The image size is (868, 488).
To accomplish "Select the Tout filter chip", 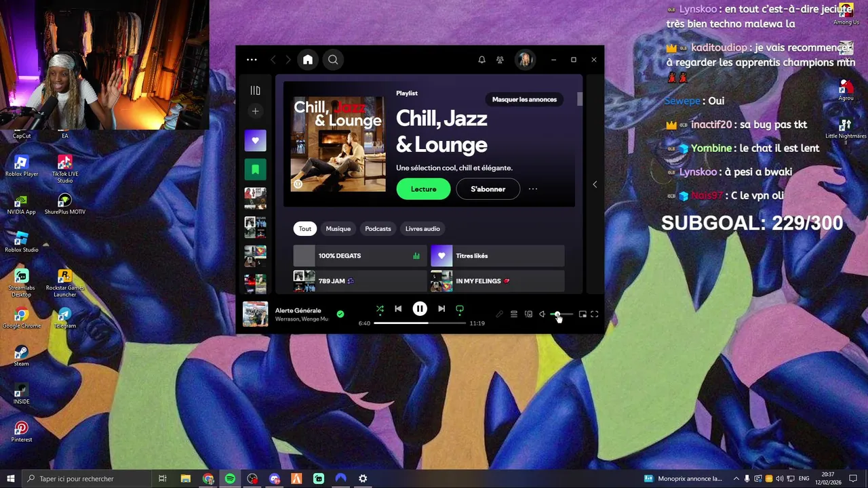I will click(x=305, y=229).
